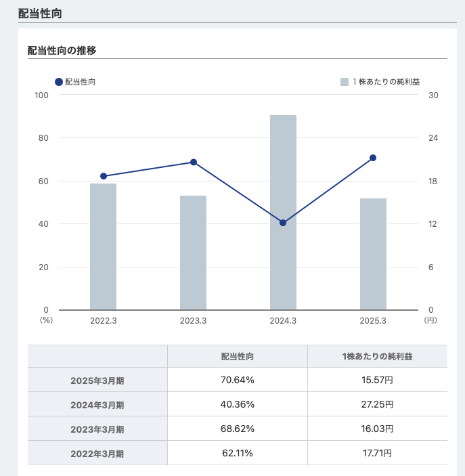Click the 2022.3 payout ratio data point
The image size is (465, 476).
pos(104,176)
